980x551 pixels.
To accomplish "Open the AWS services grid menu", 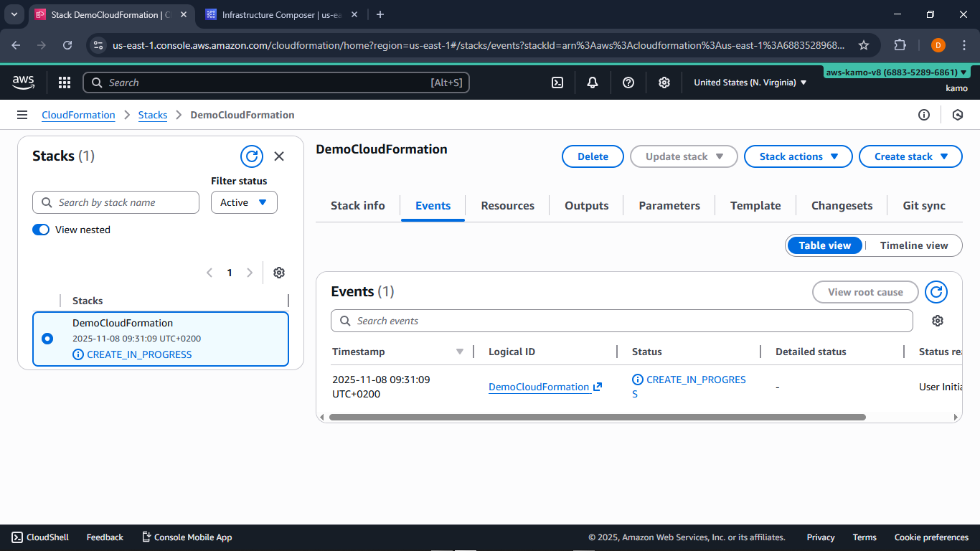I will 64,82.
